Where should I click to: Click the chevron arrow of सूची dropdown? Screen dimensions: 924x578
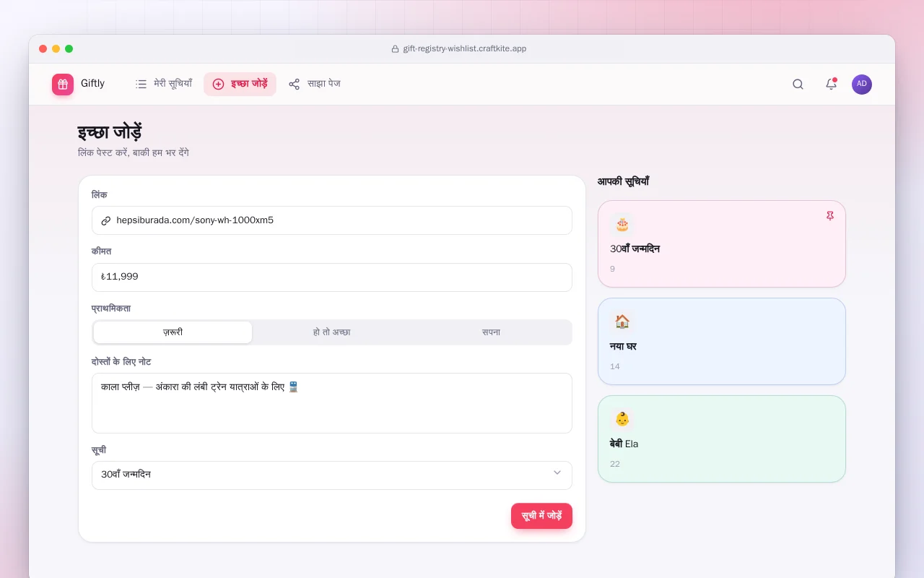point(557,473)
